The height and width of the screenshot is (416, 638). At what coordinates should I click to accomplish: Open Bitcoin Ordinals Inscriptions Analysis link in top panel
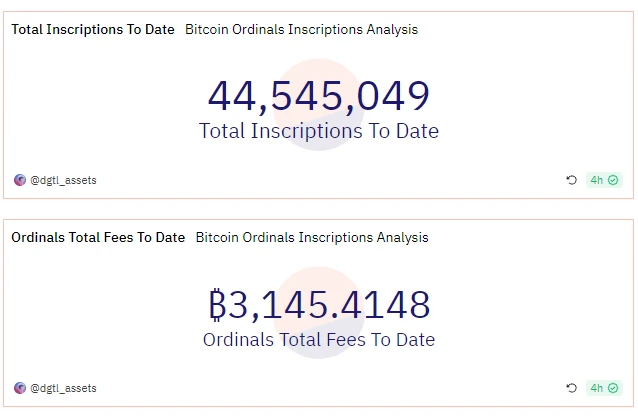click(301, 29)
